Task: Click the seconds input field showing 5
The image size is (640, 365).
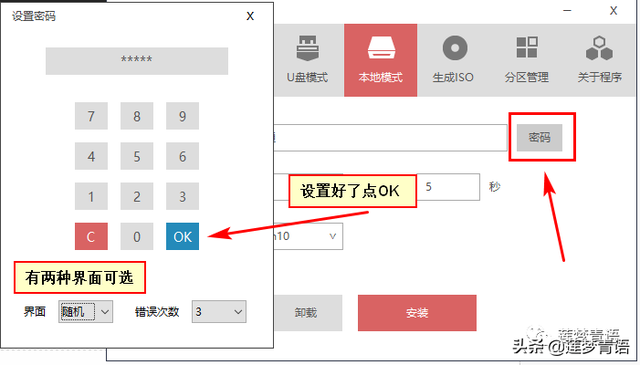Action: [x=448, y=187]
